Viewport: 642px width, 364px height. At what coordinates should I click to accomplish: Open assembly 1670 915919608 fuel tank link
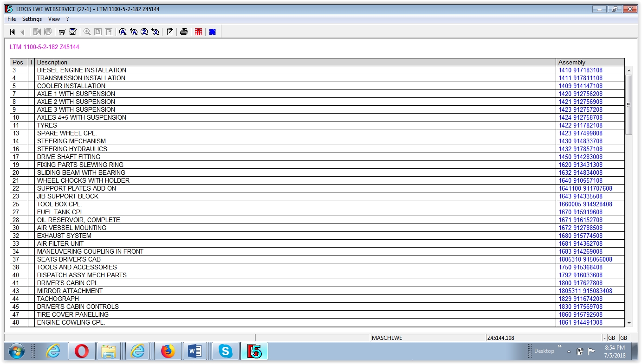point(580,212)
